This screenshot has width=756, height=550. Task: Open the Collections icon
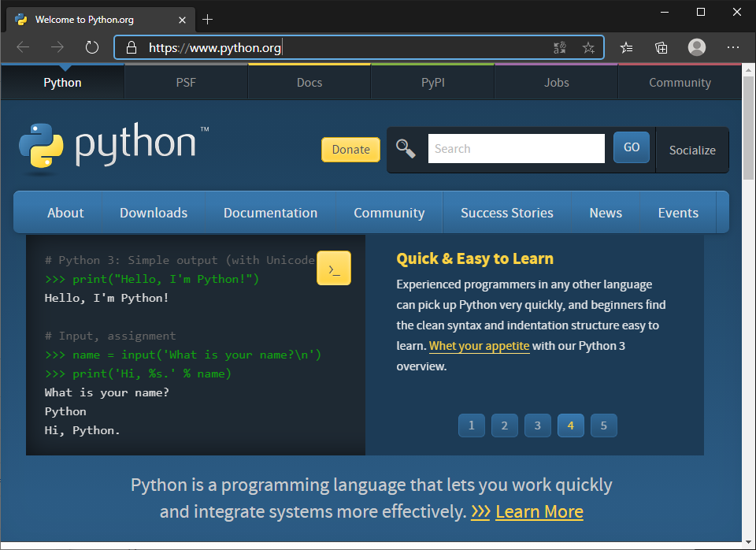coord(661,47)
